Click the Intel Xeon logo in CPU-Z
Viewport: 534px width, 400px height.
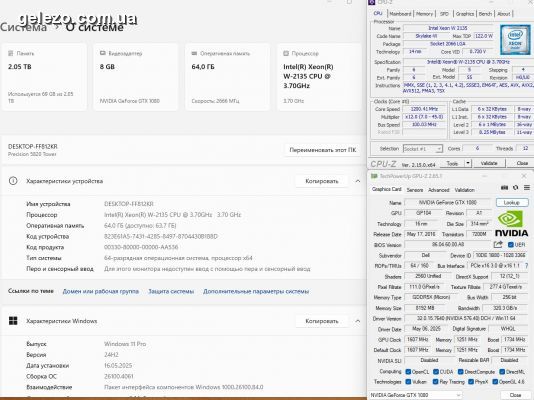pos(515,39)
